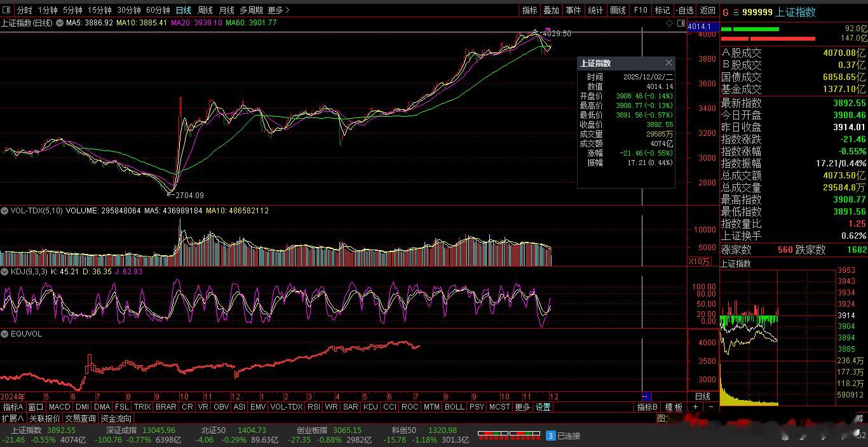Click the connection status icon showing 3
868x447 pixels.
[551, 436]
